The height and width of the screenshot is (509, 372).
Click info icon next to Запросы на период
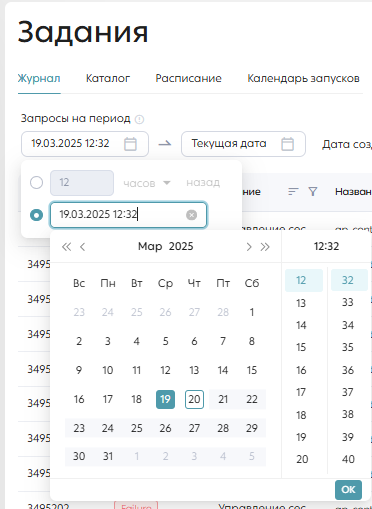(139, 119)
